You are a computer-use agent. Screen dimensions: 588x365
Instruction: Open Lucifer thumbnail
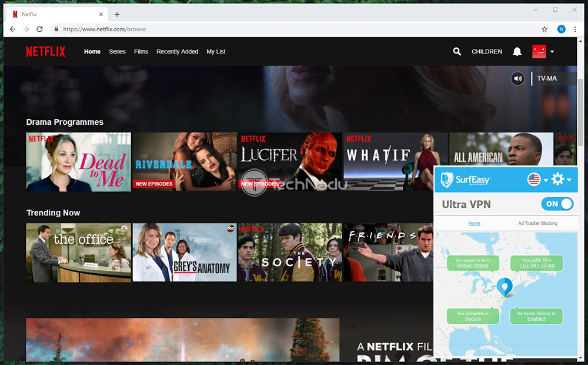290,162
